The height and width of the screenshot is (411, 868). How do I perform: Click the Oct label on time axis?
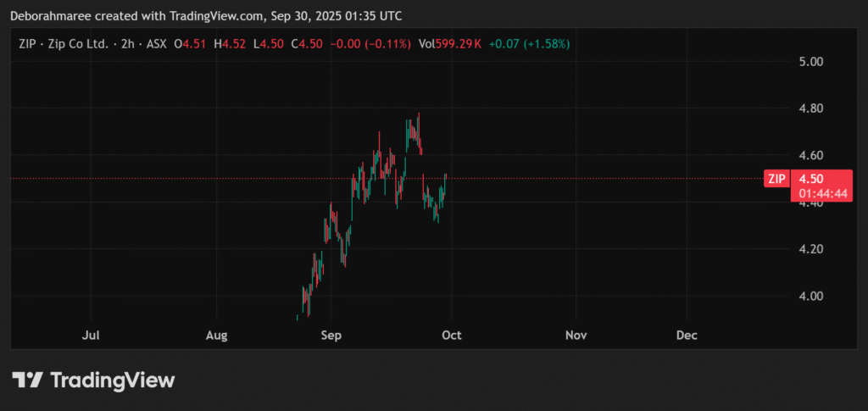451,336
